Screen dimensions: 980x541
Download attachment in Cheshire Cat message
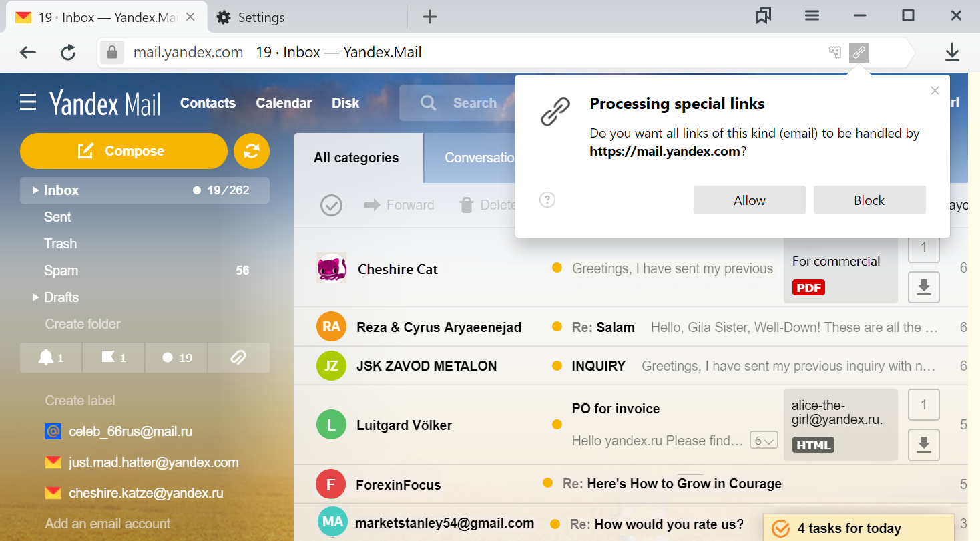(924, 287)
